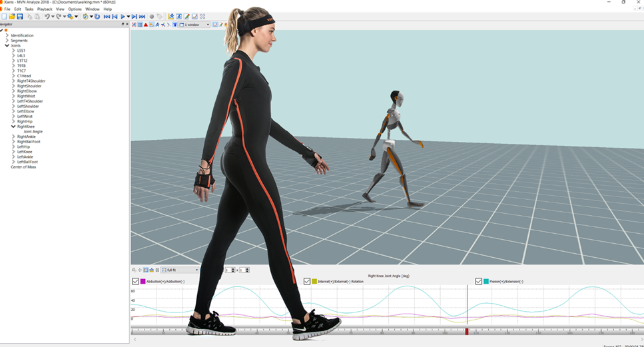644x347 pixels.
Task: Collapse the RightKnee node
Action: coord(13,127)
